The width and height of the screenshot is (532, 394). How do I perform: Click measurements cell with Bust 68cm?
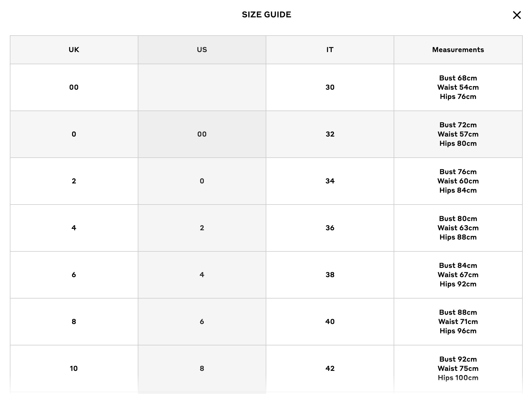(458, 87)
